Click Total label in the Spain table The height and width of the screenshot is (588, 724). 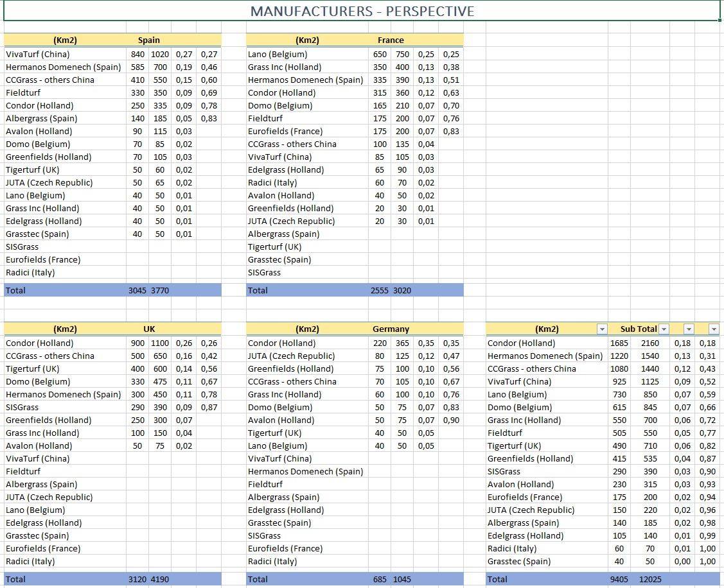[x=15, y=290]
